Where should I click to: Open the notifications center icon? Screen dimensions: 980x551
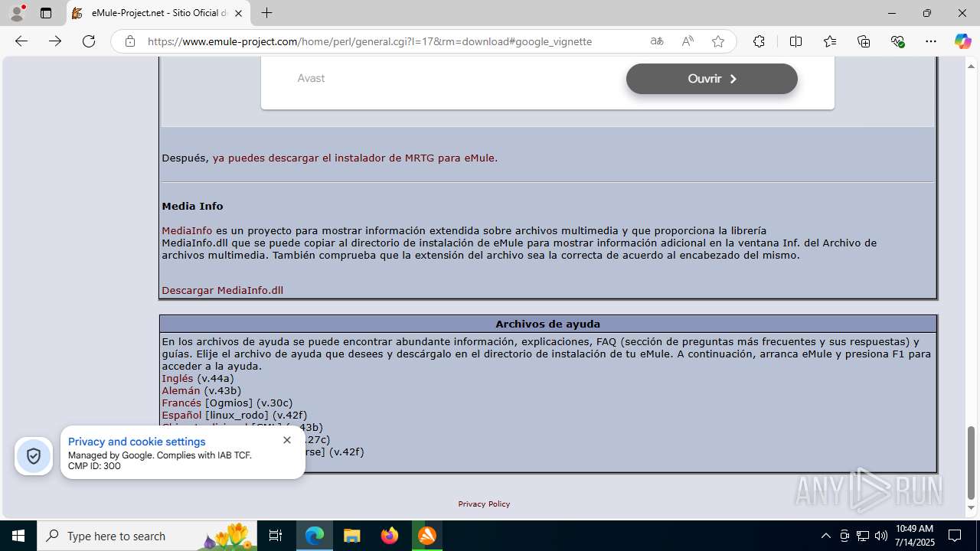955,536
